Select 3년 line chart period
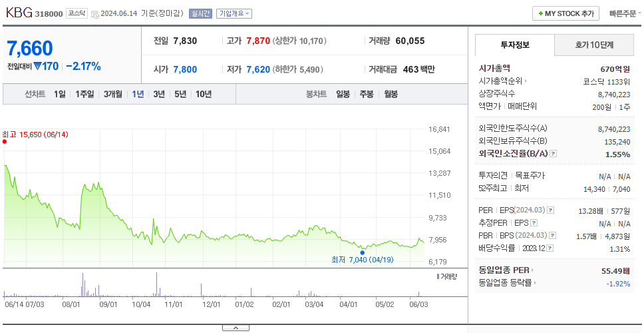Viewport: 644px width, 333px height. click(x=159, y=94)
